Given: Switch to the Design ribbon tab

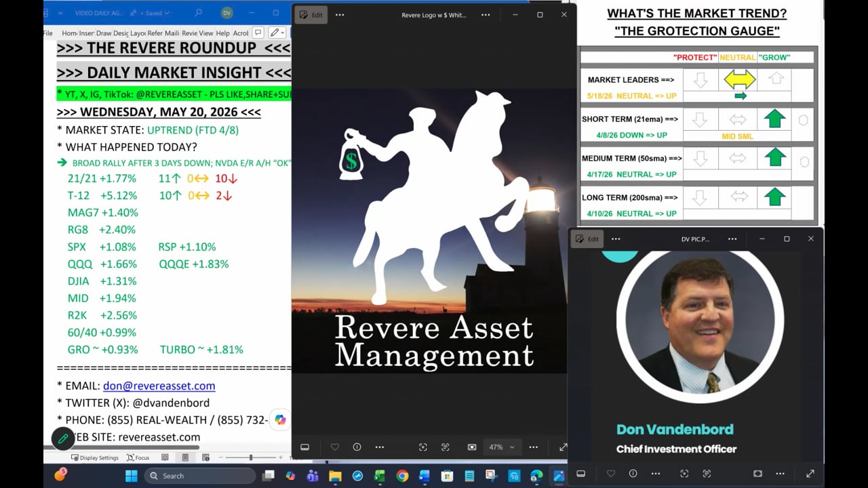Looking at the screenshot, I should [121, 33].
